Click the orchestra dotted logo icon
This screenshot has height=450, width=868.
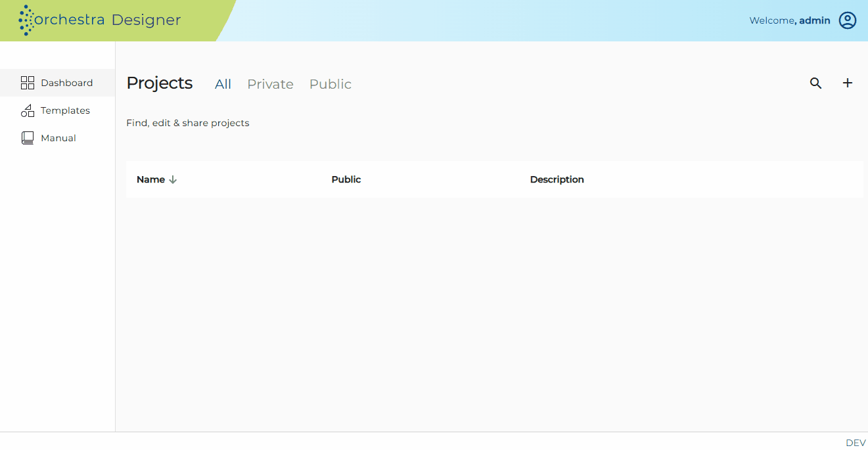click(26, 20)
